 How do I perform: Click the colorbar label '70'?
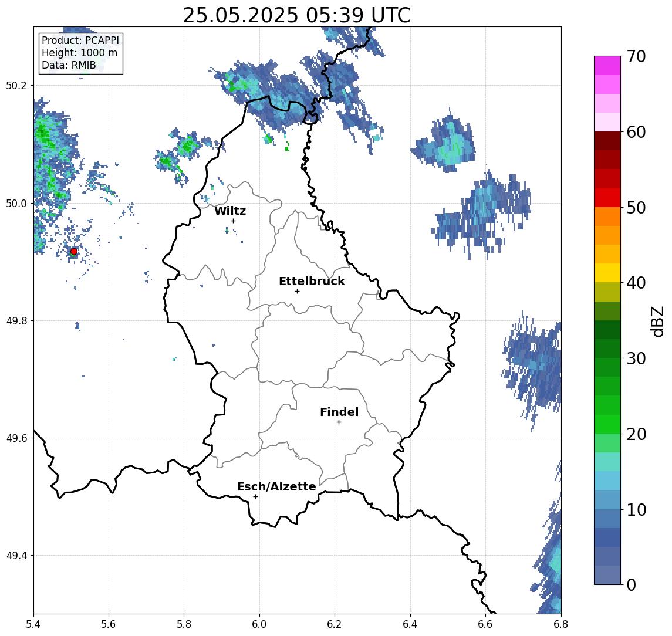coord(636,56)
